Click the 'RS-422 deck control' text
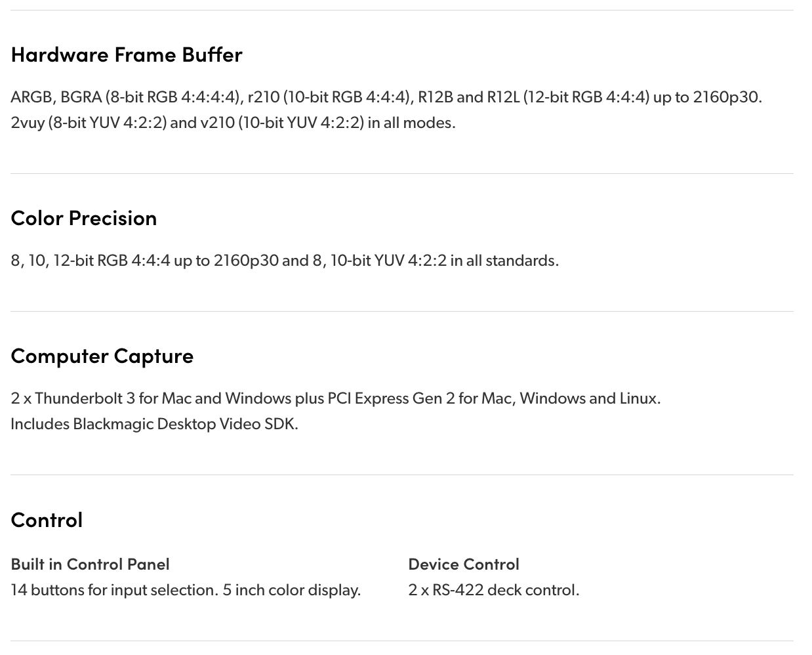The width and height of the screenshot is (812, 655). point(505,590)
